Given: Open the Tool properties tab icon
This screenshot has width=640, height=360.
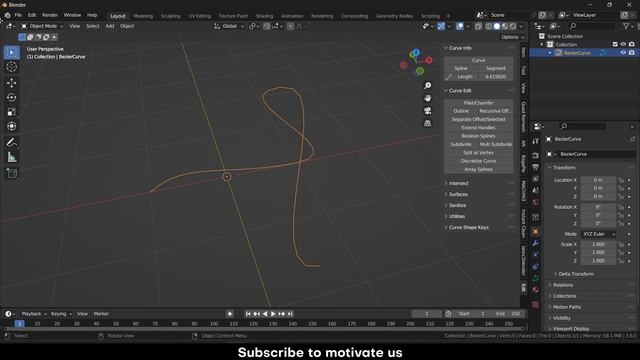Looking at the screenshot, I should (536, 141).
